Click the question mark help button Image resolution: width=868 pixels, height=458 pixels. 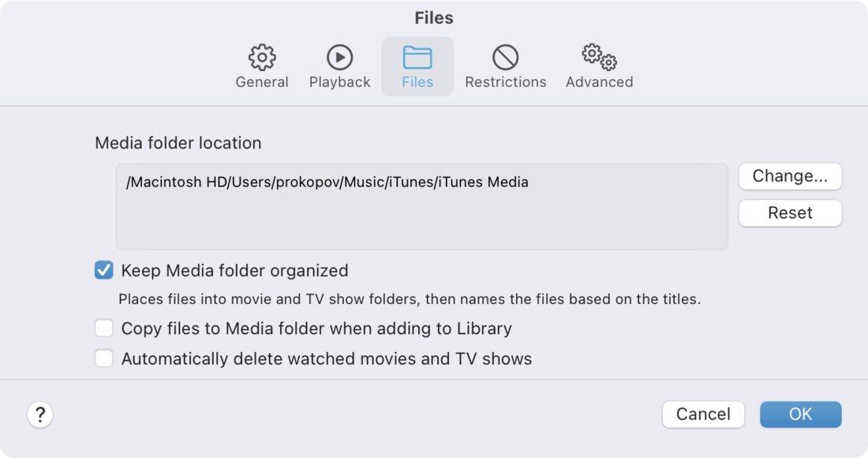(x=40, y=415)
